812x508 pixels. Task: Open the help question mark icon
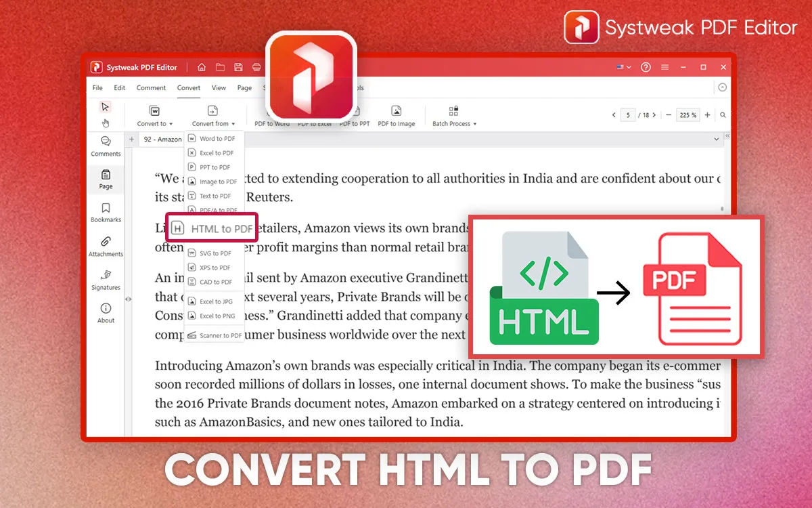click(x=646, y=67)
